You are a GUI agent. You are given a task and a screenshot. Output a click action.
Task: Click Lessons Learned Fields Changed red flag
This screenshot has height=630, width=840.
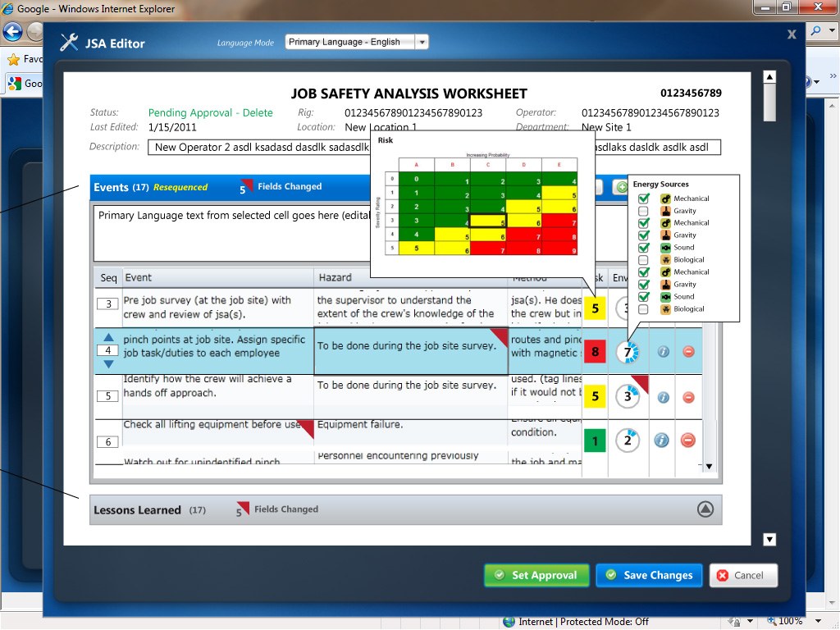coord(242,509)
